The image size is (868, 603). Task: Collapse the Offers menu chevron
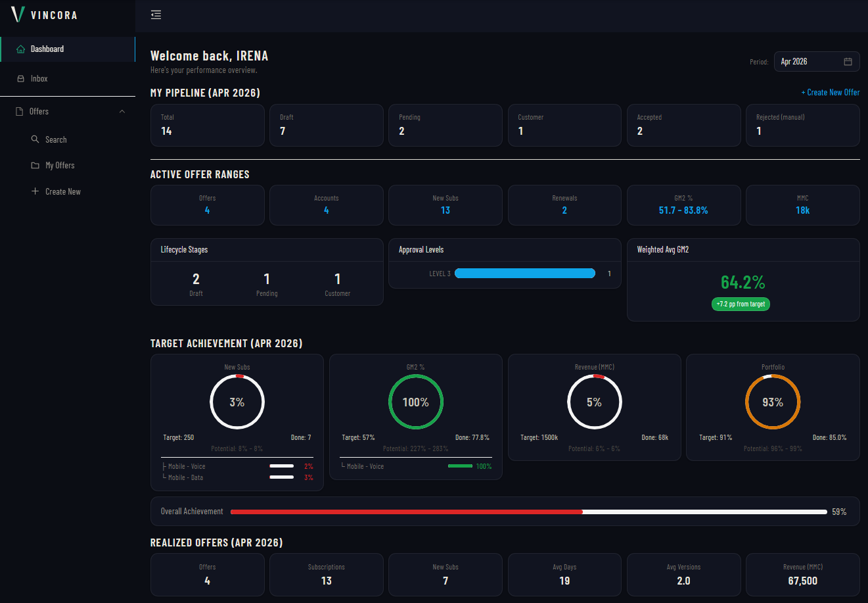point(122,112)
